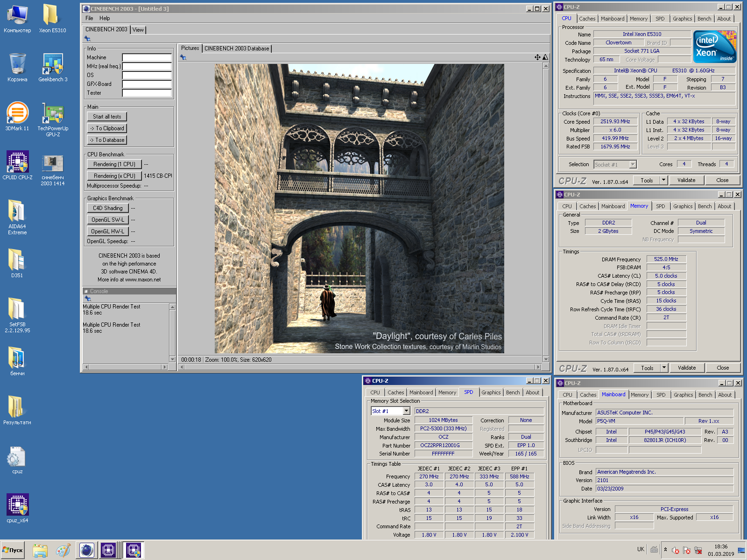
Task: Open the Компьютер desktop icon
Action: (x=17, y=19)
